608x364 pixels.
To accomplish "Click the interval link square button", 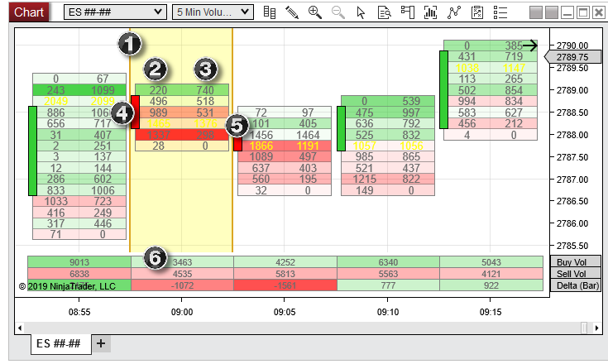I will point(552,12).
